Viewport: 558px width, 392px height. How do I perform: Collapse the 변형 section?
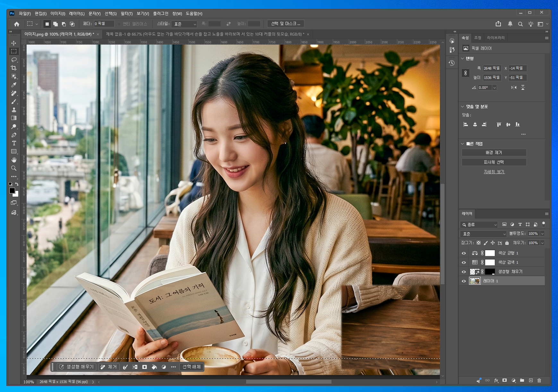pyautogui.click(x=462, y=58)
